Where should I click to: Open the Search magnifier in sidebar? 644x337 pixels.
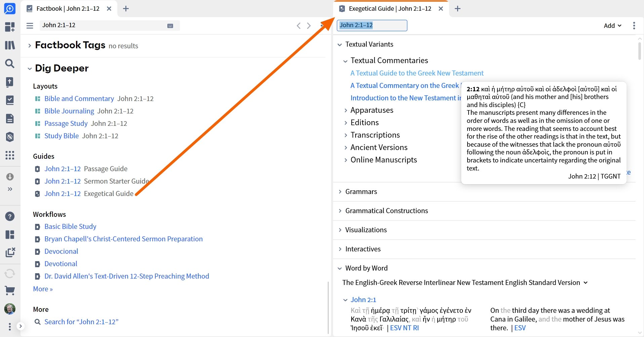10,63
